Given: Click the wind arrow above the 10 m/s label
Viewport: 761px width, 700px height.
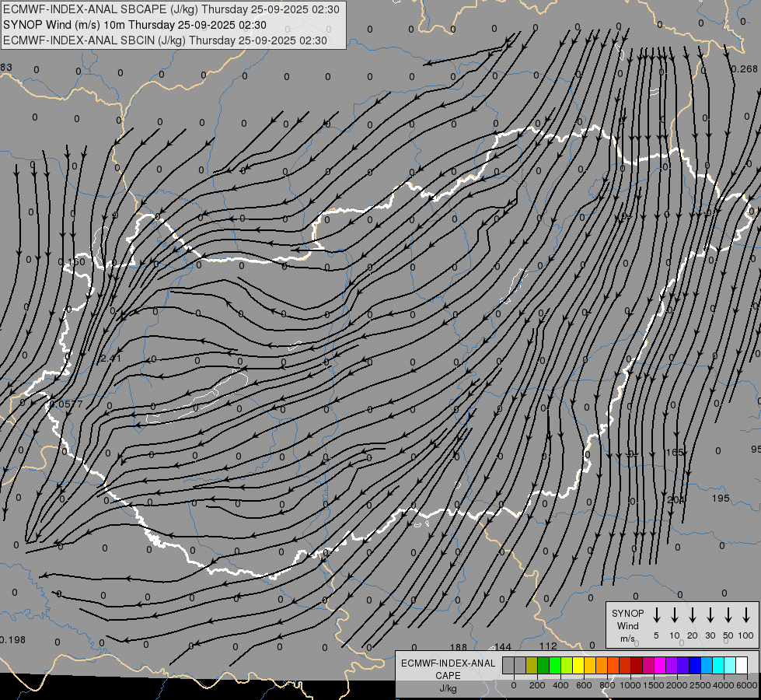Looking at the screenshot, I should click(675, 615).
